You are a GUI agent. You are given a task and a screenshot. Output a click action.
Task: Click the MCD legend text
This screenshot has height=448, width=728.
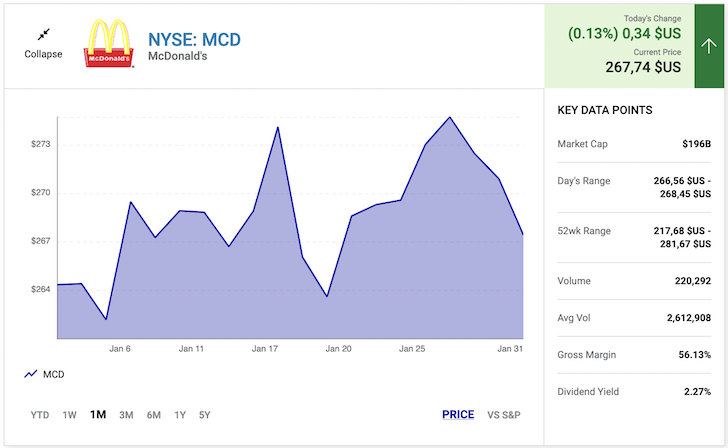click(x=53, y=374)
